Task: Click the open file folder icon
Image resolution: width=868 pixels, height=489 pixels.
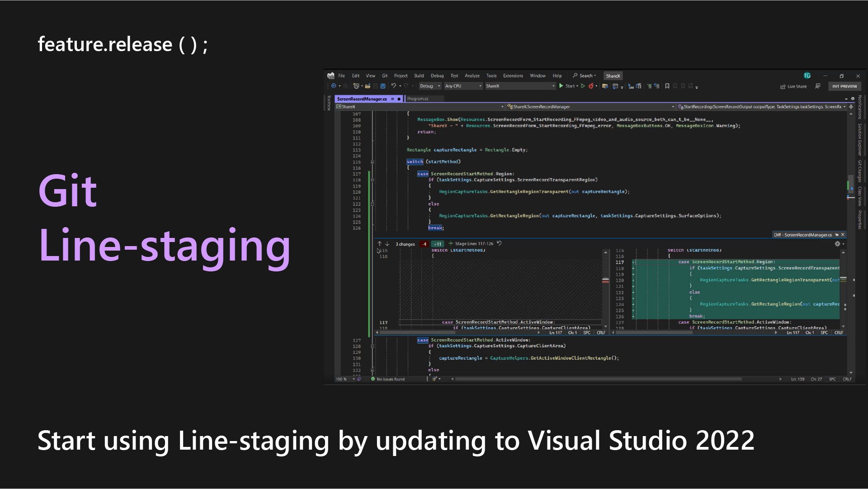Action: click(368, 86)
